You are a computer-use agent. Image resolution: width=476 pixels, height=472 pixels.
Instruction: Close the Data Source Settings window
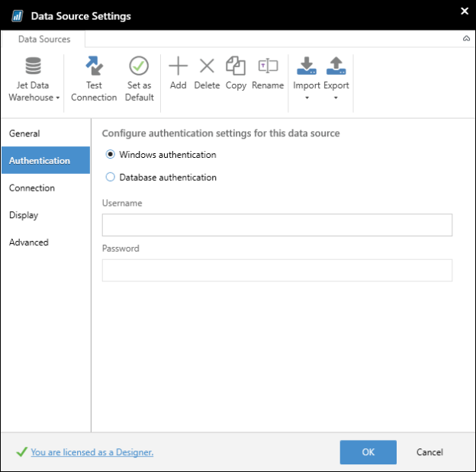465,11
